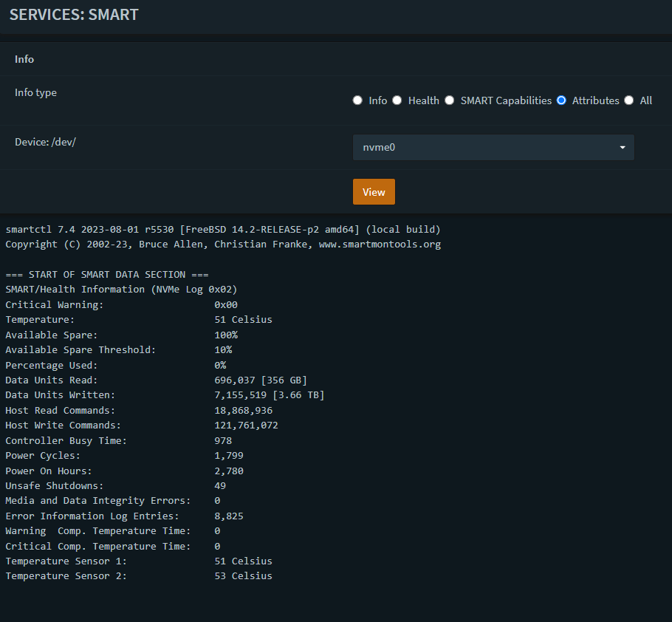Click the Warning Comp. Temperature Time label

click(97, 531)
